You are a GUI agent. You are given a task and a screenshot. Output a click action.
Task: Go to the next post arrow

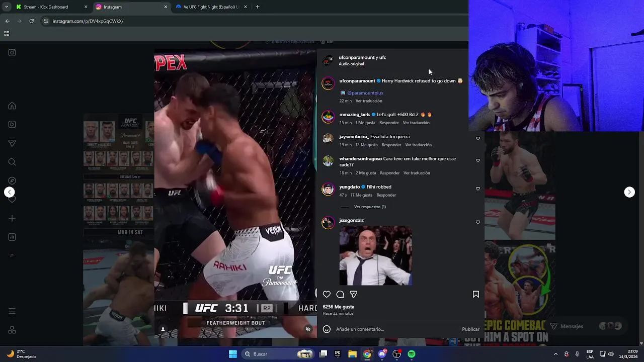(x=629, y=192)
